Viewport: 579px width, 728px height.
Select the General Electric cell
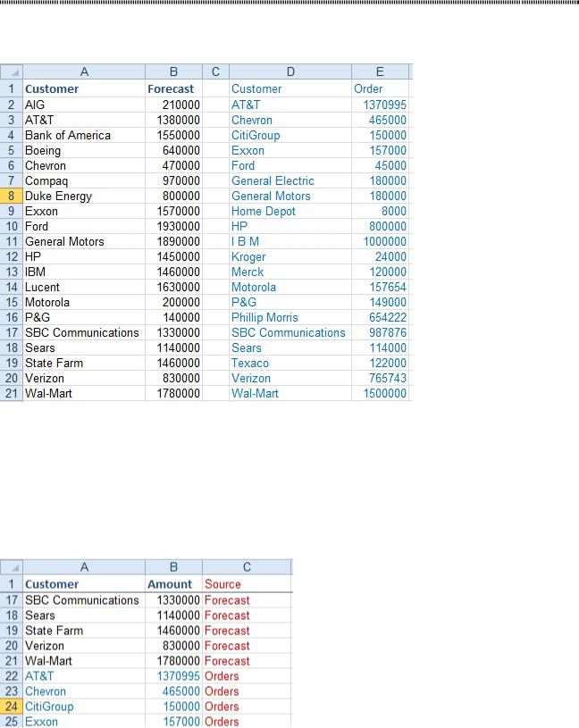[x=290, y=180]
